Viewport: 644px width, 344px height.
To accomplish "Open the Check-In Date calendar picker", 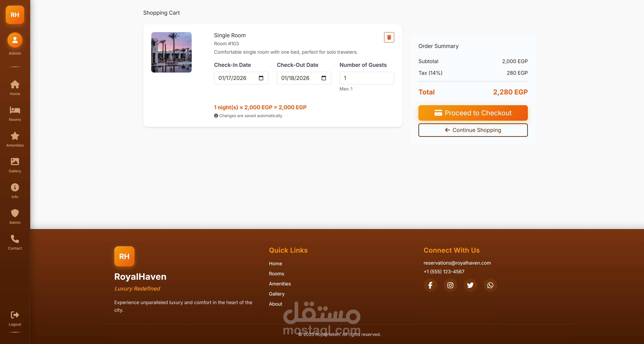I will 261,78.
